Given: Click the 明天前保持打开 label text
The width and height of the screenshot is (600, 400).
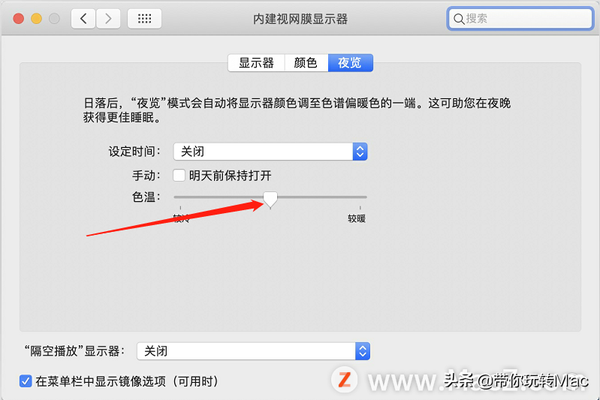Looking at the screenshot, I should [x=230, y=176].
